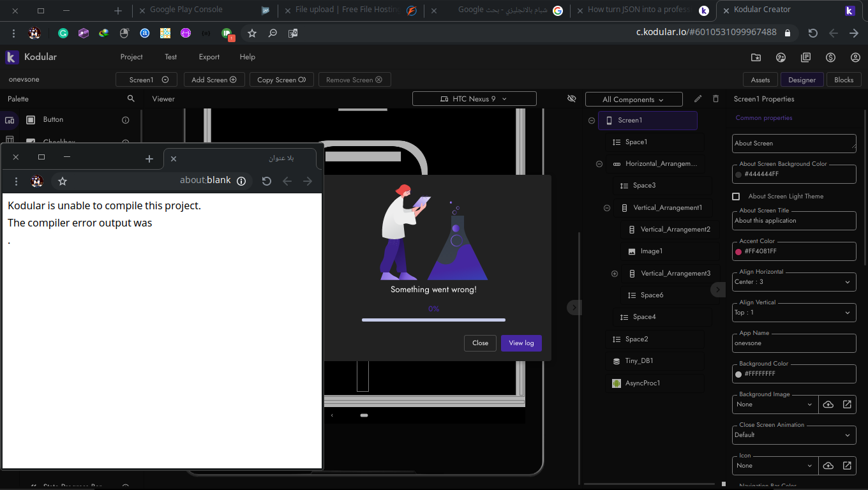Click the monetization dollar icon near the profile

click(x=830, y=57)
